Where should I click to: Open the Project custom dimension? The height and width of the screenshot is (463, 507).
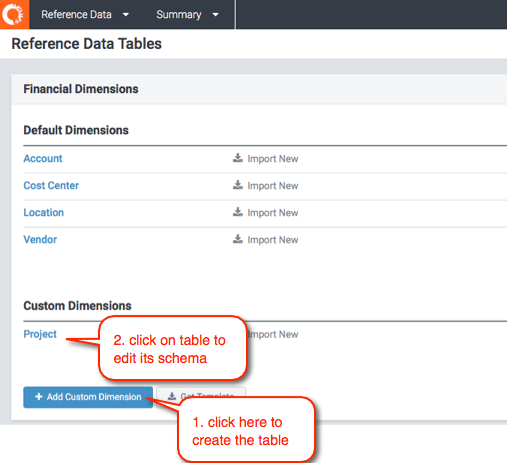coord(40,334)
